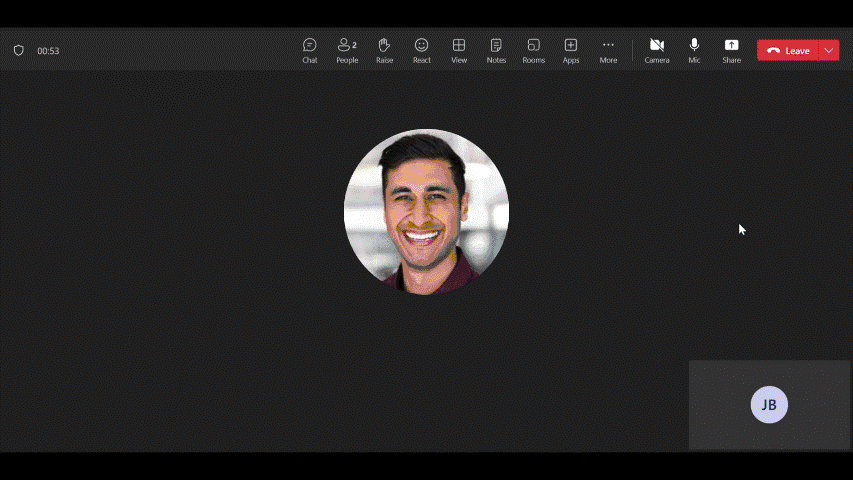Open meeting Notes
Screen dimensions: 853x480
496,51
